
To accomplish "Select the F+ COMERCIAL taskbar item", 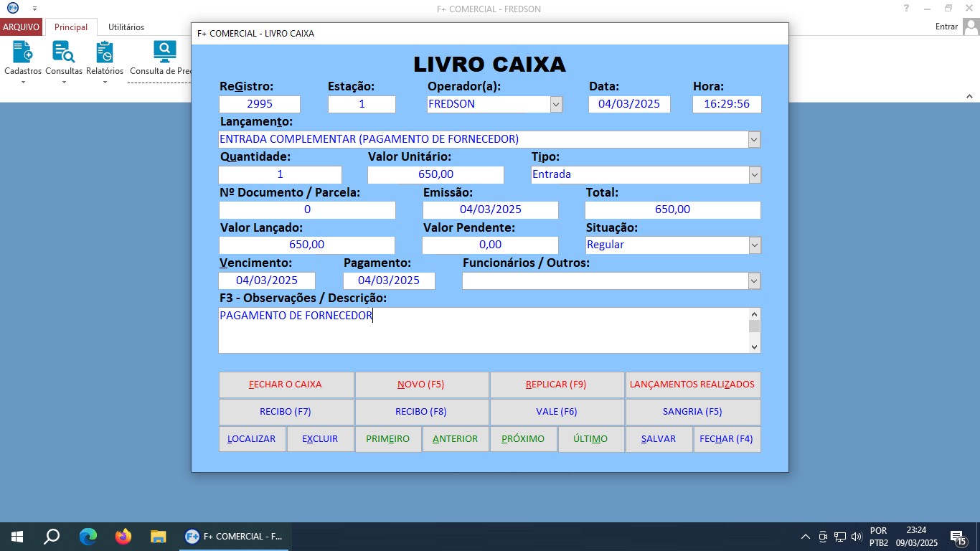I will click(x=234, y=537).
